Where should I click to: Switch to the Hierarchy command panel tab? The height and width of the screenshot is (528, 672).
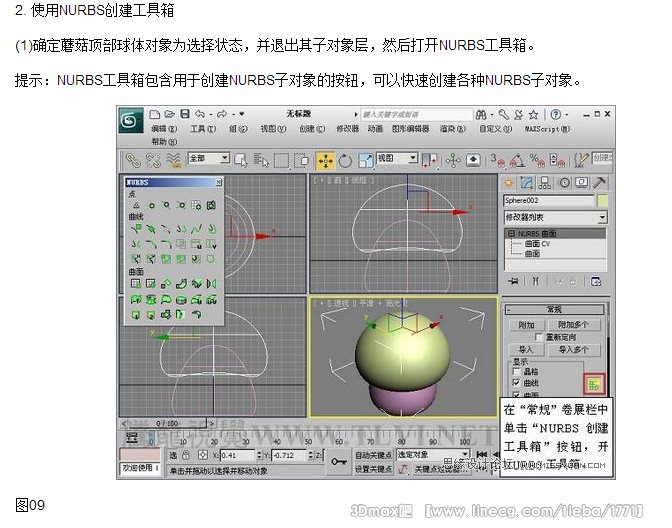pyautogui.click(x=545, y=183)
